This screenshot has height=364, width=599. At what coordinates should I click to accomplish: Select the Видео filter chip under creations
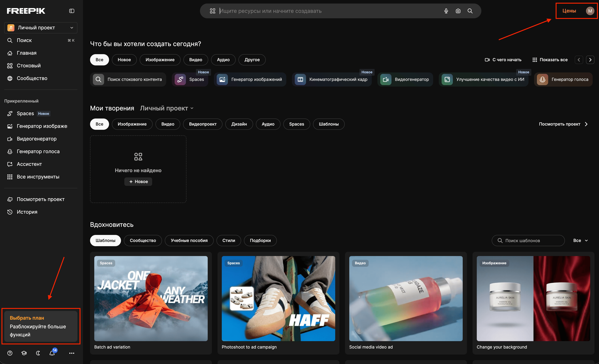point(167,124)
